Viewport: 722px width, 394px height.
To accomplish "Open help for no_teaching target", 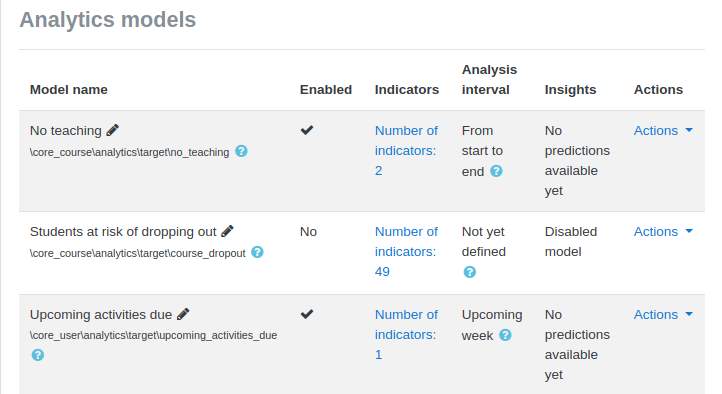I will coord(241,151).
